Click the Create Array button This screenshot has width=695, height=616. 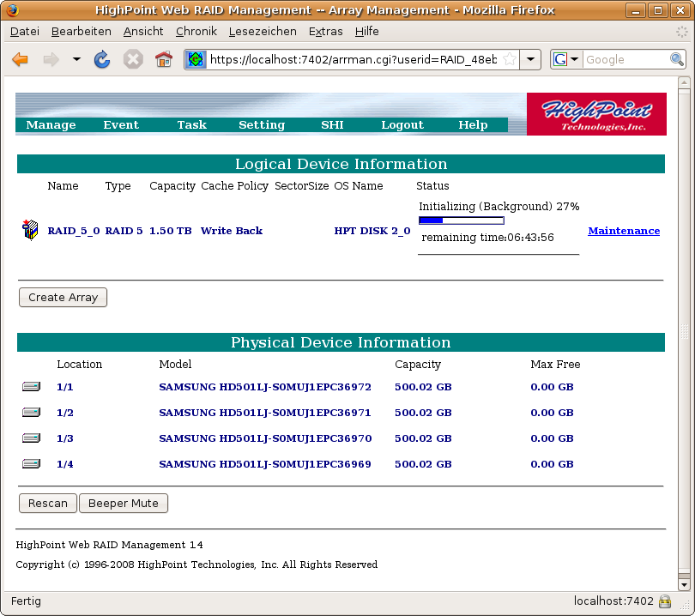point(63,298)
